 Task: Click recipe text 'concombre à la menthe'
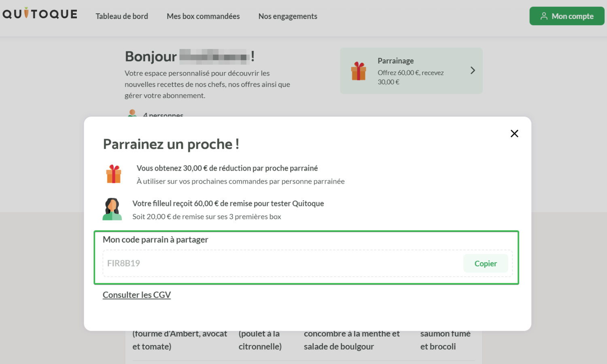click(352, 340)
